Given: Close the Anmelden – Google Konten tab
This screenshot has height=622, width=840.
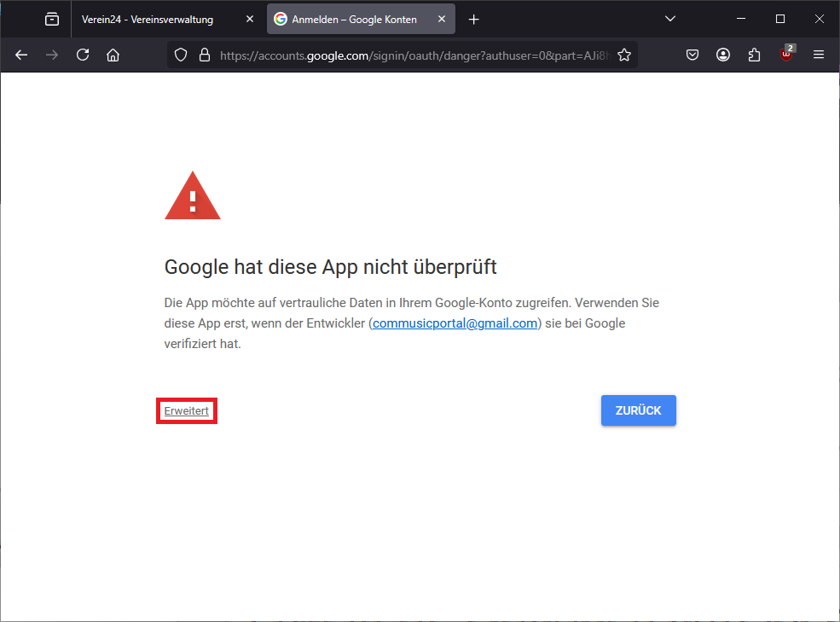Looking at the screenshot, I should [x=442, y=20].
